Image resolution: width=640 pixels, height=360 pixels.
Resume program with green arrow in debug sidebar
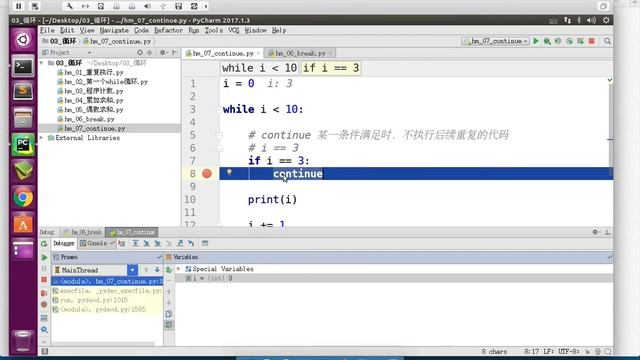[x=44, y=258]
